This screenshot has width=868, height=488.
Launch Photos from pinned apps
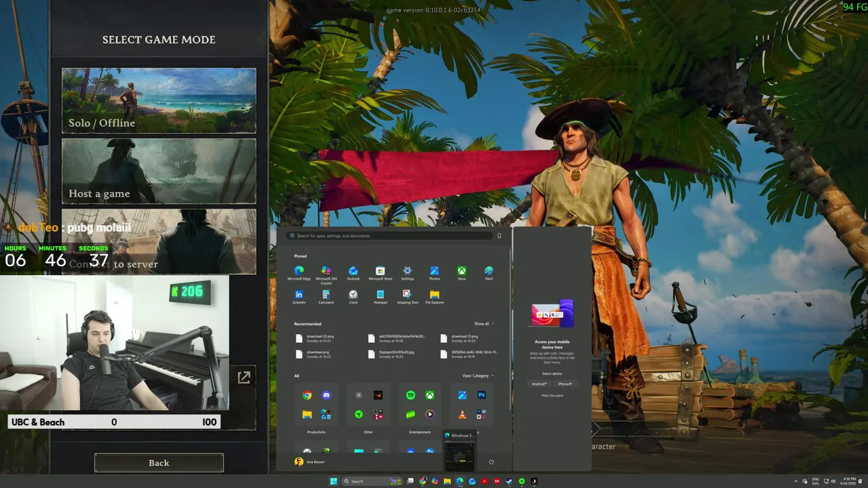pyautogui.click(x=435, y=273)
